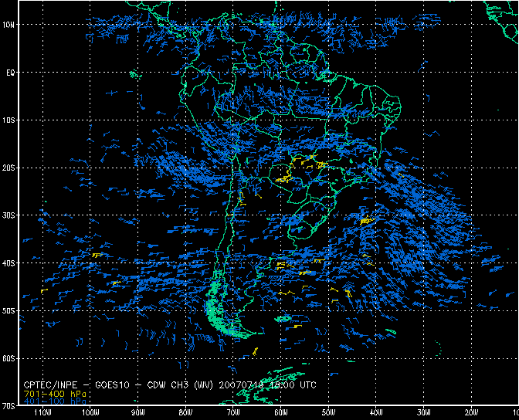
Task: Click the 40W longitude label
Action: [376, 412]
